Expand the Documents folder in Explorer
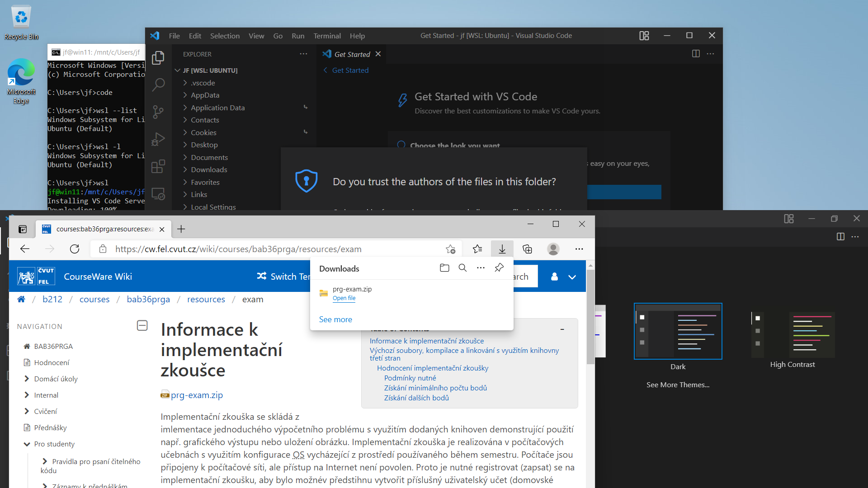The height and width of the screenshot is (488, 868). pos(209,157)
